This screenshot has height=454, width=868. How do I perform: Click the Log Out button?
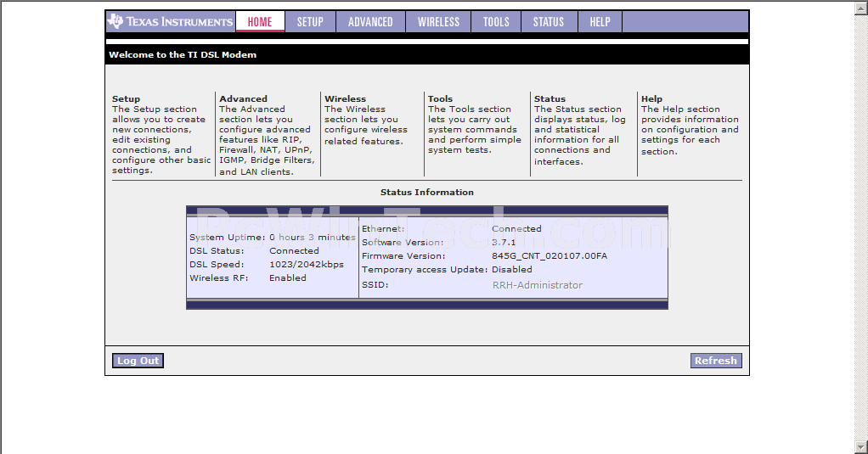point(138,361)
